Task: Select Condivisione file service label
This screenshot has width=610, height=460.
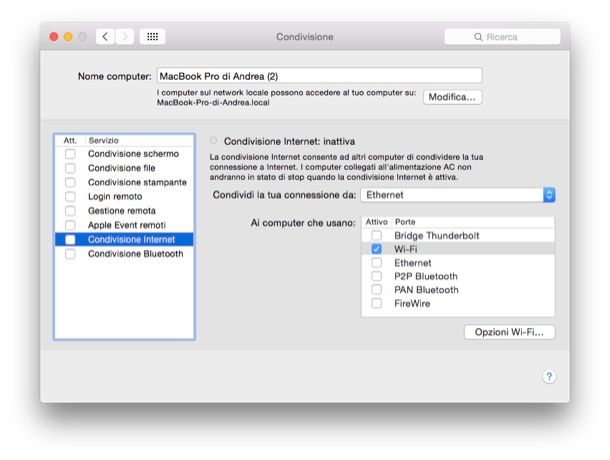Action: (121, 168)
